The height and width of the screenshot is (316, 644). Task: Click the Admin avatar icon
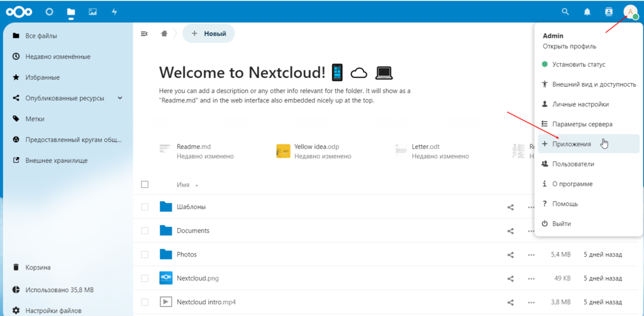pyautogui.click(x=630, y=11)
